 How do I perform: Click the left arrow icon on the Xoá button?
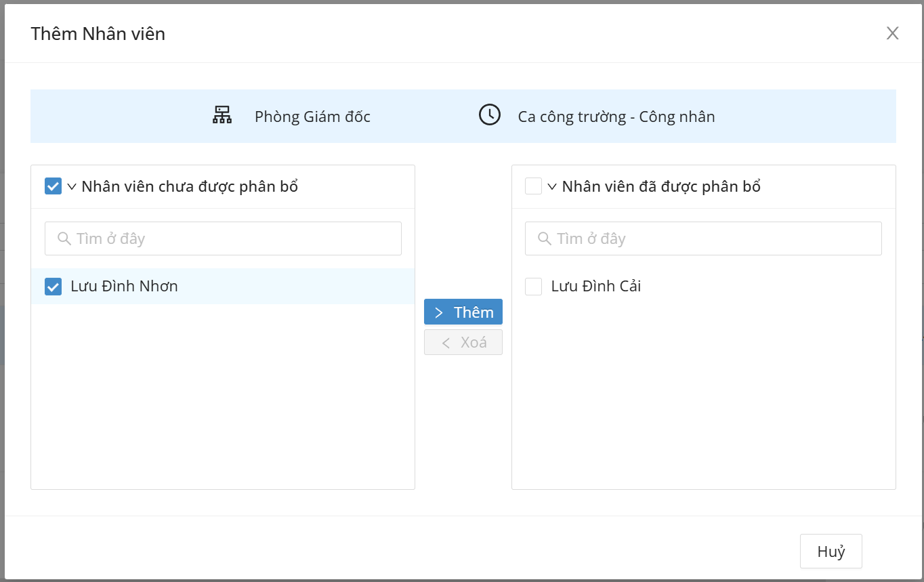pos(446,343)
